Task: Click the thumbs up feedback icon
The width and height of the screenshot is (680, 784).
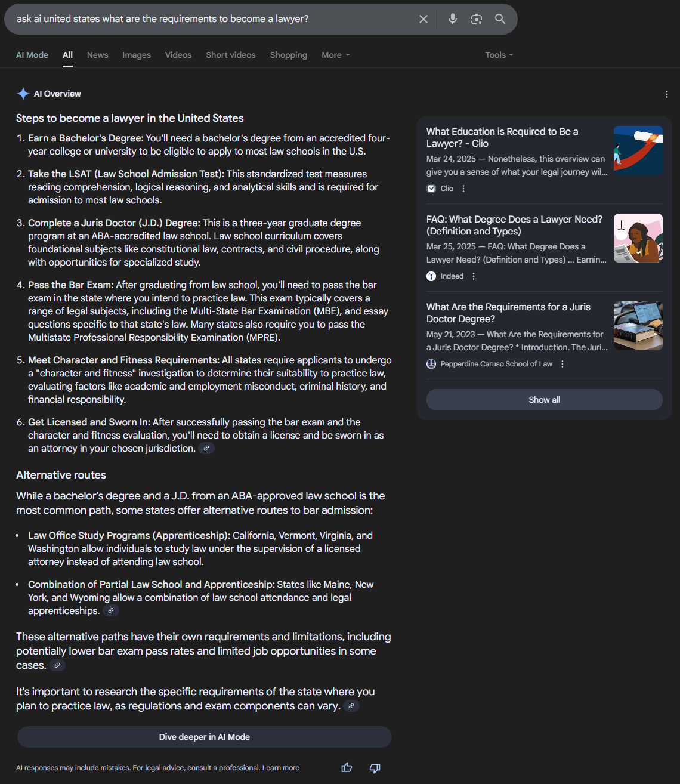Action: [x=347, y=768]
